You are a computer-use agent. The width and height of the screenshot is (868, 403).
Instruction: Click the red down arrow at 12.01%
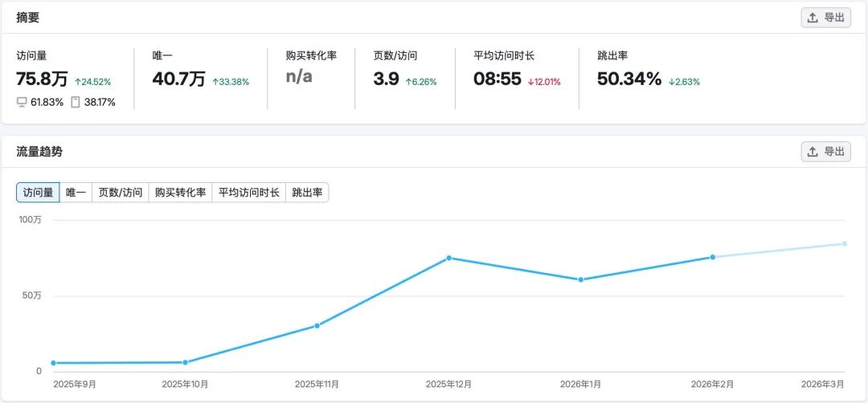(x=530, y=82)
